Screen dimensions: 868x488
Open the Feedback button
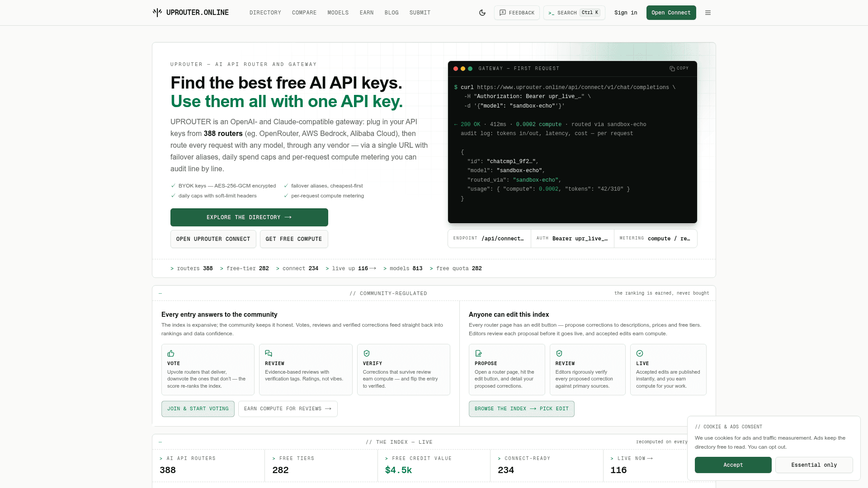[517, 13]
